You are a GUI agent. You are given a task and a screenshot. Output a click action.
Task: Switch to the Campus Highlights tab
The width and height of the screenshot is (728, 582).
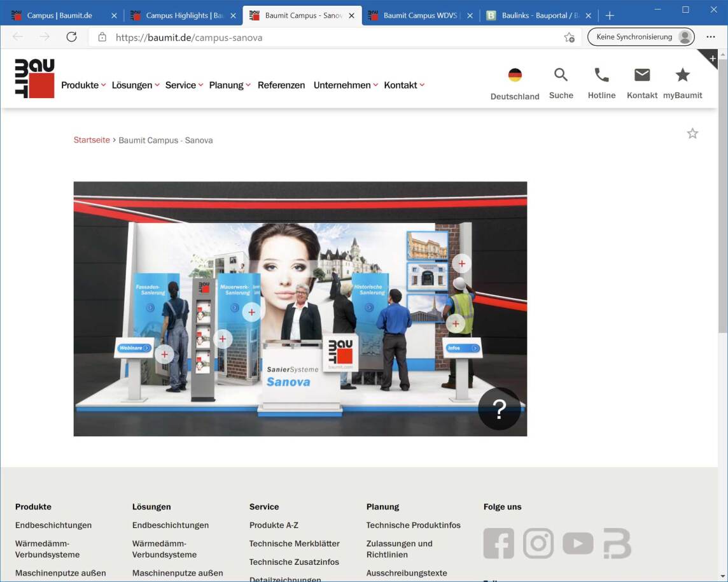pyautogui.click(x=184, y=15)
